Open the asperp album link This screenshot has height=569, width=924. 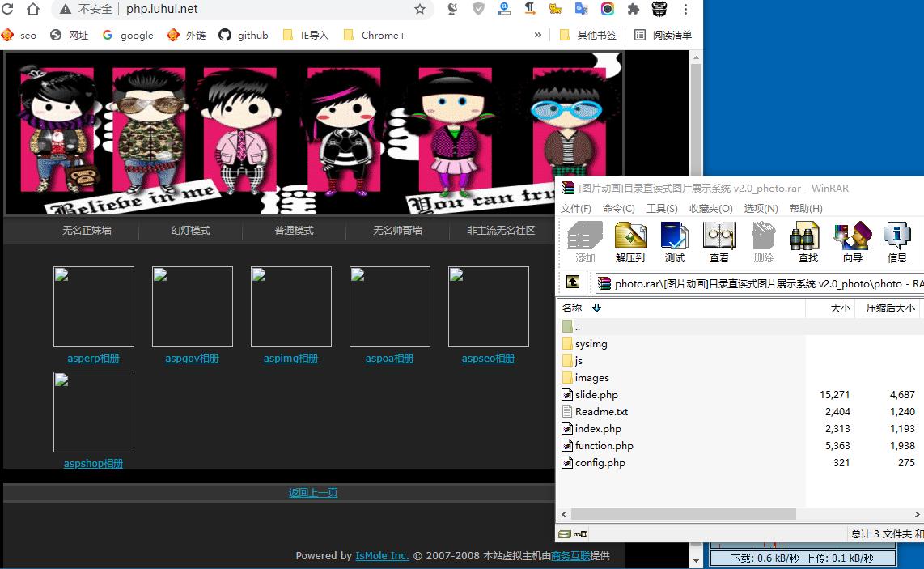click(x=93, y=358)
